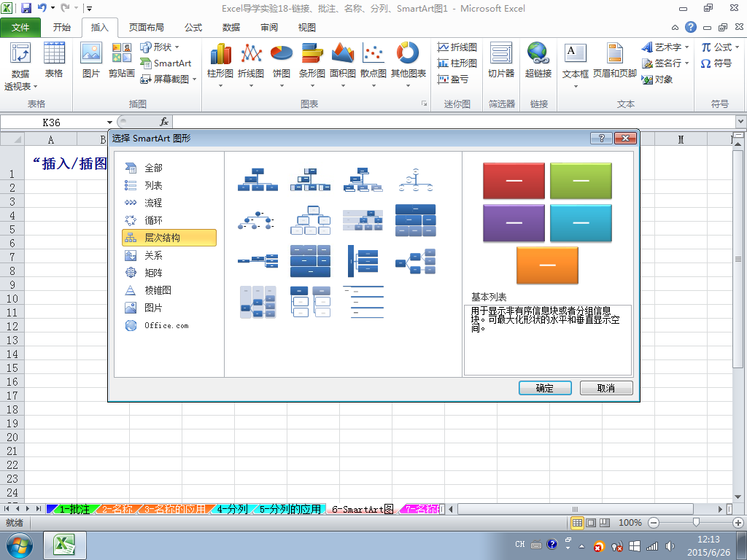Insert a column chart
Viewport: 747px width, 560px height.
(x=220, y=65)
